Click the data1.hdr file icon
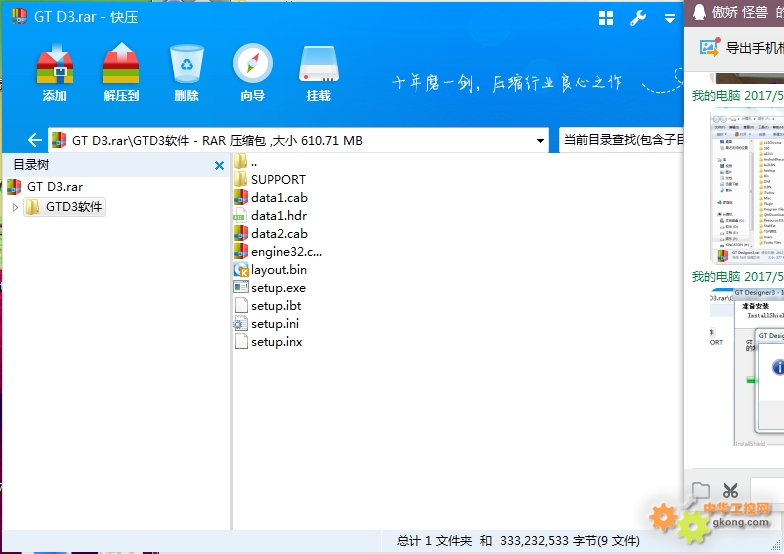 tap(240, 216)
